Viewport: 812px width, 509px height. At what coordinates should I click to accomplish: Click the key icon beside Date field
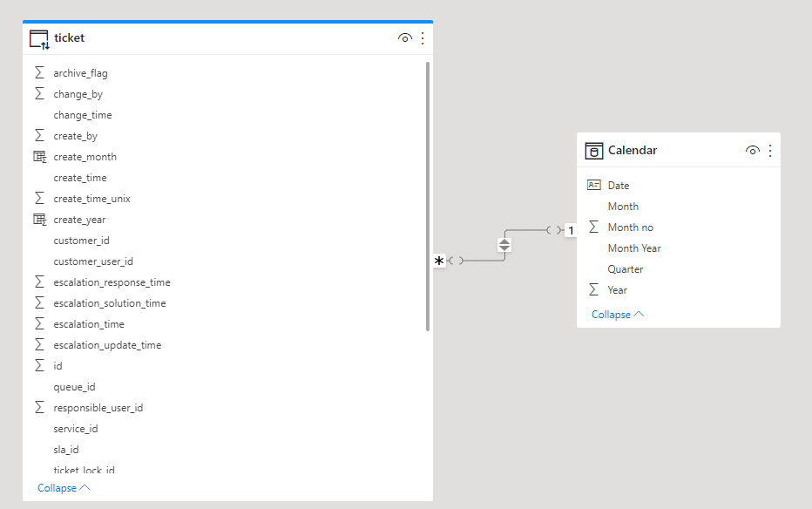pyautogui.click(x=594, y=185)
